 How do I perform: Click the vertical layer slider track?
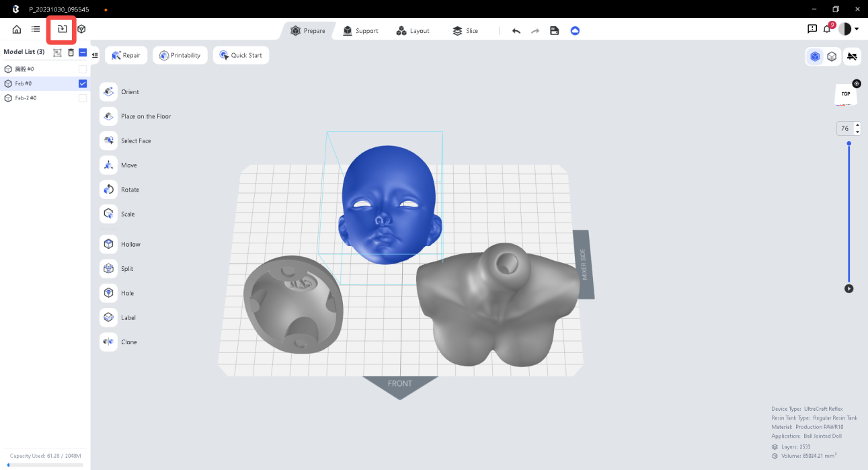point(849,215)
